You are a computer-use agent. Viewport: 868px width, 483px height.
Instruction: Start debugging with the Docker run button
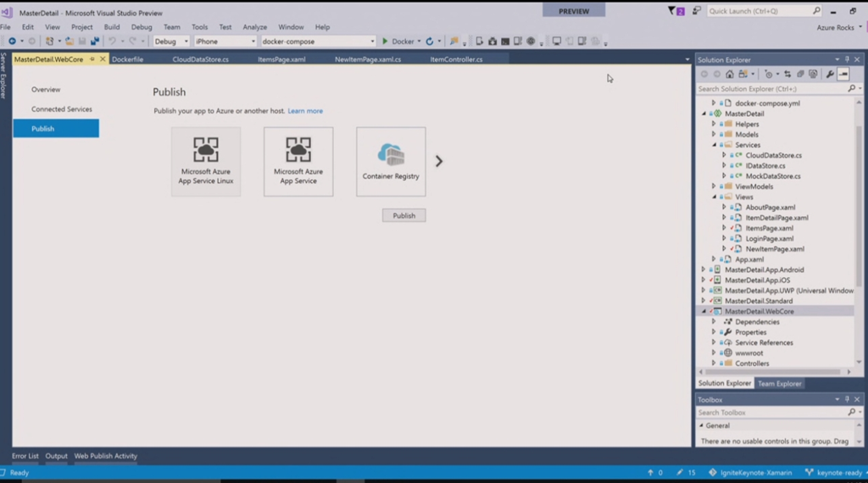(x=398, y=42)
